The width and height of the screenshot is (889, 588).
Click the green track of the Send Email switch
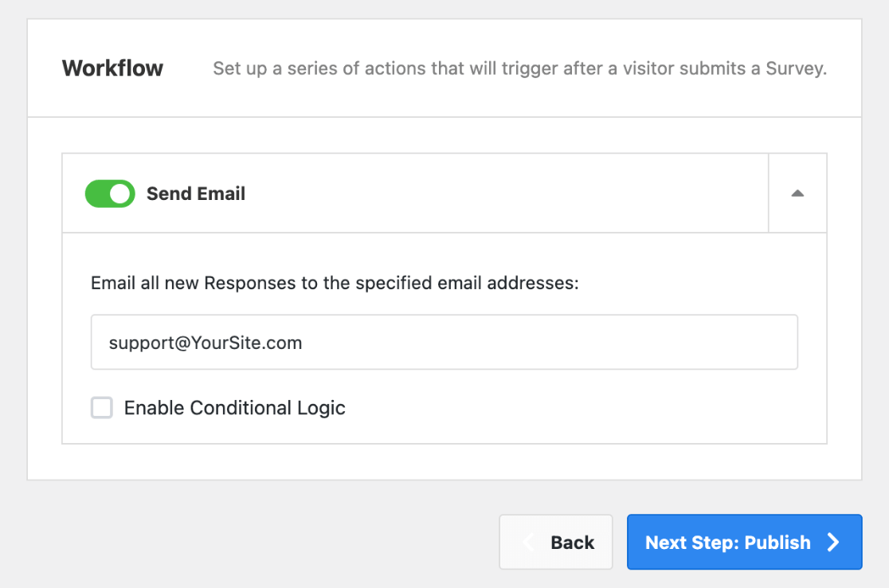click(96, 194)
